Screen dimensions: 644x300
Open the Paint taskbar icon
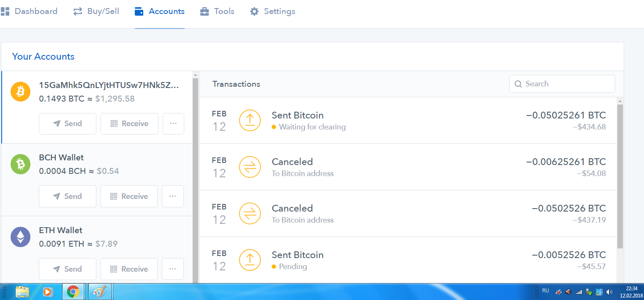100,292
